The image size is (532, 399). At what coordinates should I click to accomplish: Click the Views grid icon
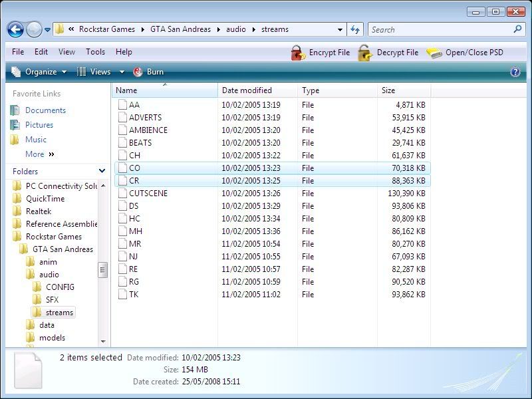[x=81, y=72]
